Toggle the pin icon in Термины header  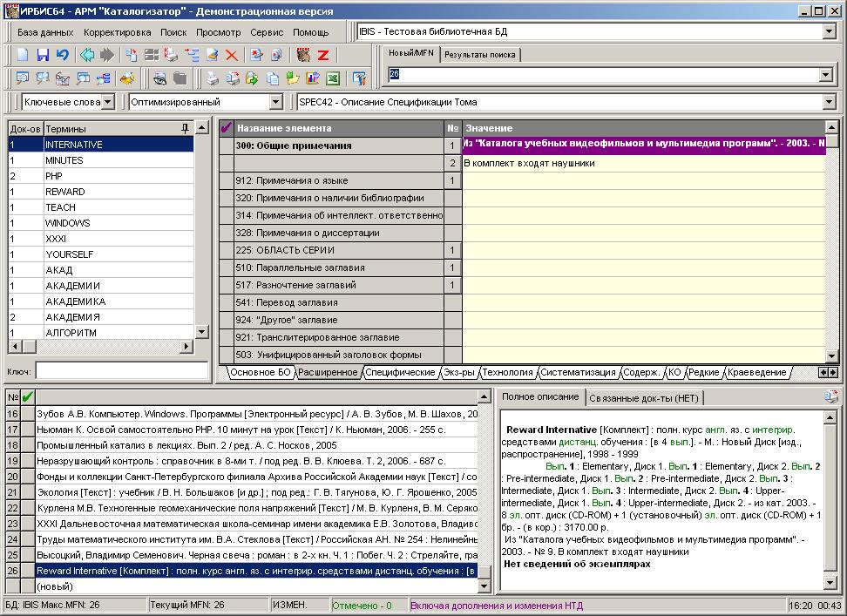[184, 128]
